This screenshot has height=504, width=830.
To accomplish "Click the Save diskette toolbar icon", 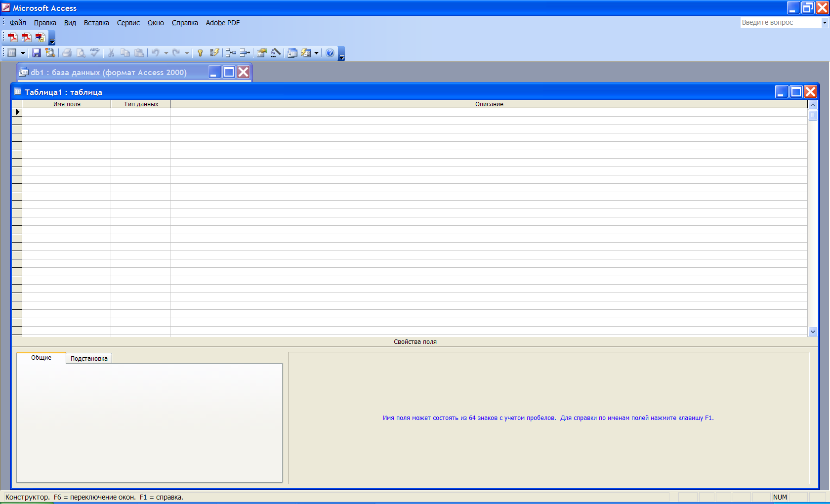I will (37, 53).
